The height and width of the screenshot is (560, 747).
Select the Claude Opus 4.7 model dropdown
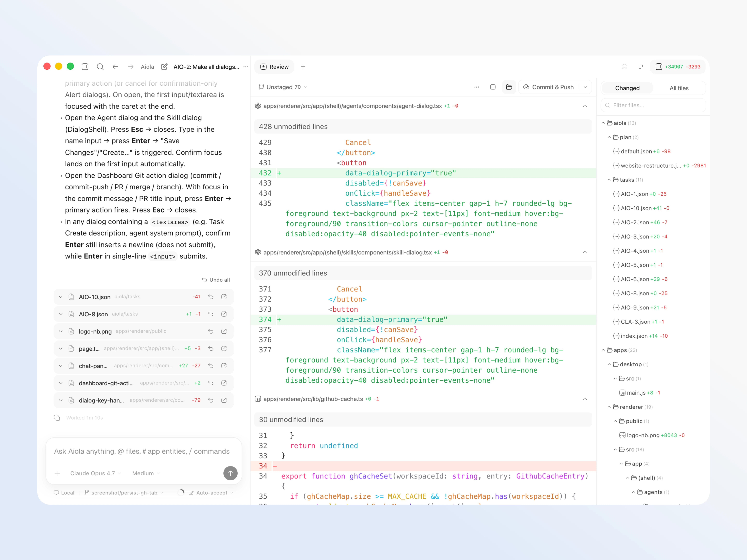96,473
